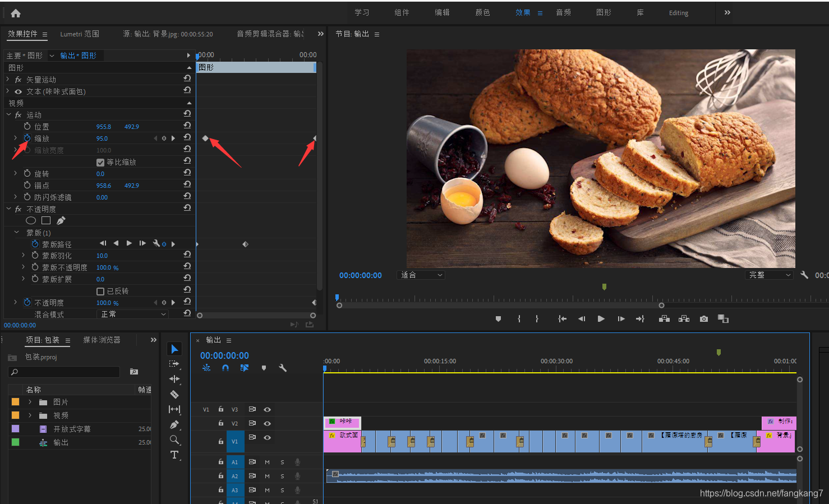This screenshot has height=504, width=829.
Task: Select the Type tool
Action: (174, 455)
